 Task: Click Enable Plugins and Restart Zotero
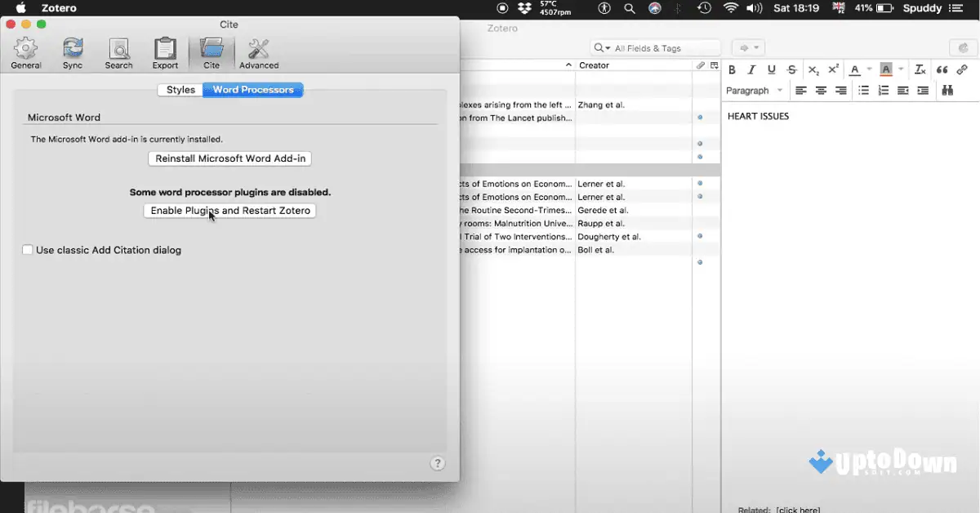click(229, 210)
